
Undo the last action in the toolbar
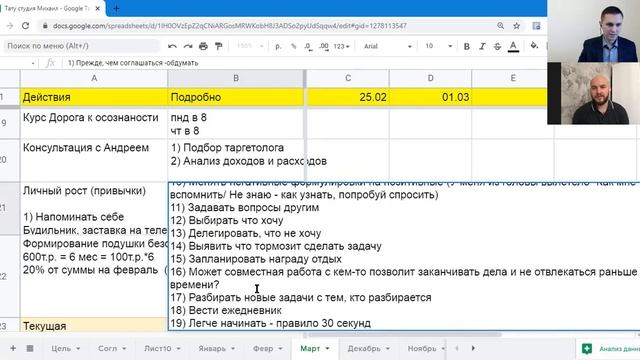pyautogui.click(x=172, y=46)
